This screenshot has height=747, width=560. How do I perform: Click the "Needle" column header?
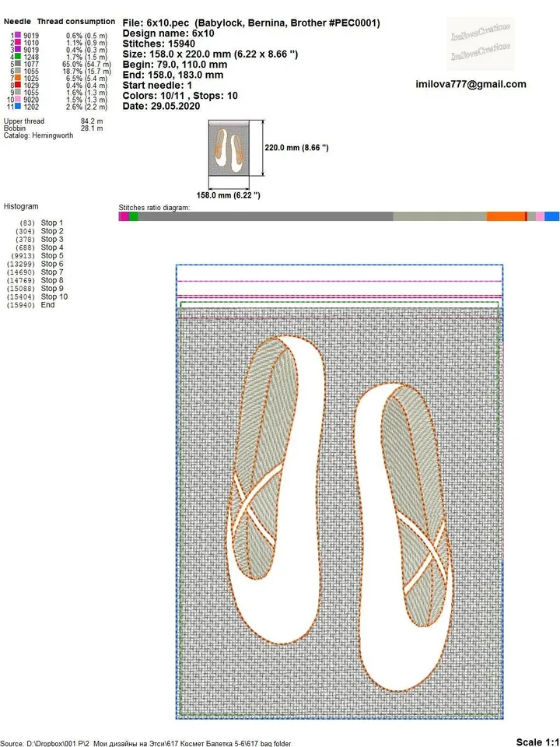tap(17, 22)
